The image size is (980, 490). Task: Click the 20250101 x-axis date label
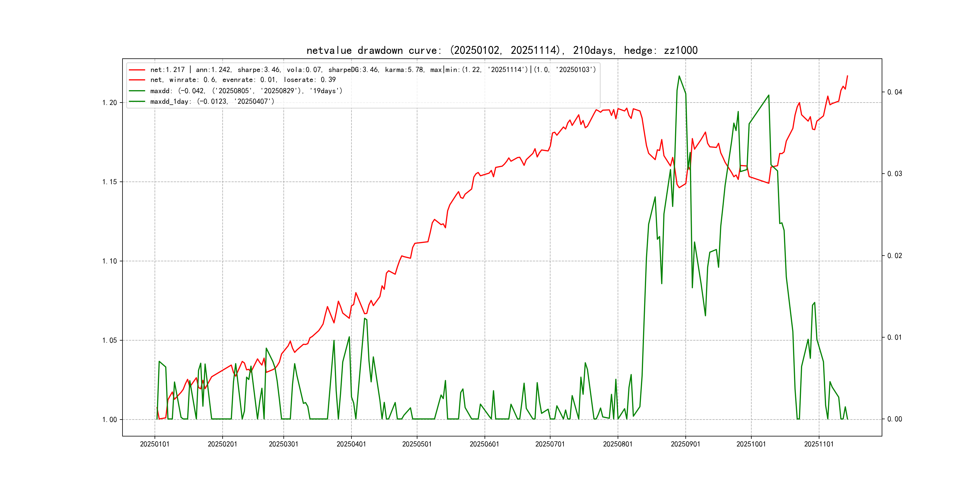click(155, 444)
